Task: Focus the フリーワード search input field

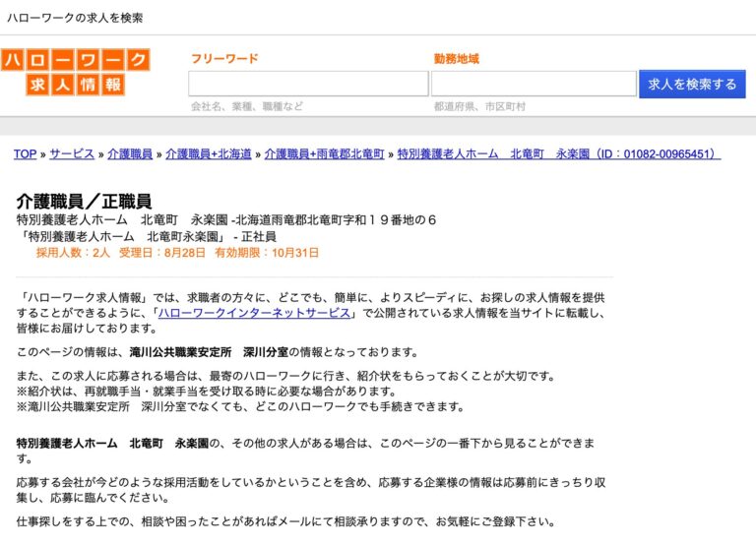Action: 308,84
